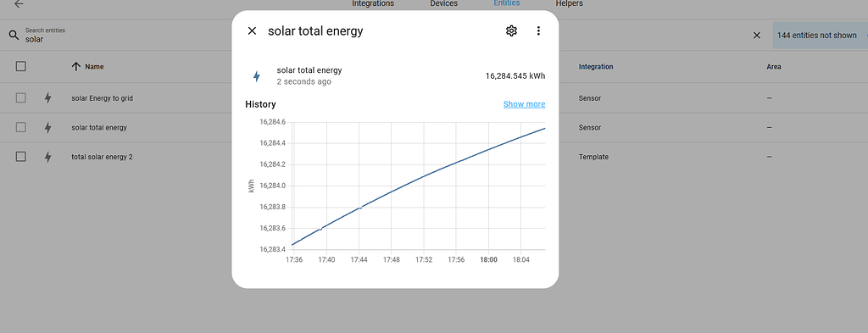Clear the filter with the X icon
The width and height of the screenshot is (868, 333).
tap(757, 36)
